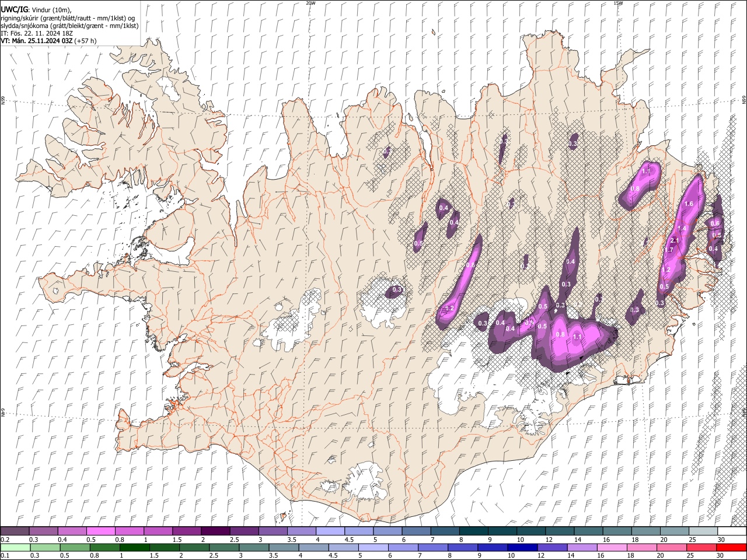Screen dimensions: 747x560
Task: Pick the darkest purple swatch labeled 2
Action: 215,531
